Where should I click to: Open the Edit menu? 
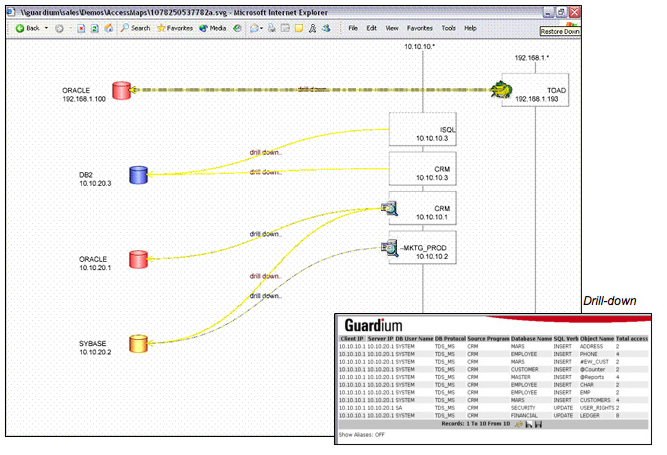click(x=371, y=28)
